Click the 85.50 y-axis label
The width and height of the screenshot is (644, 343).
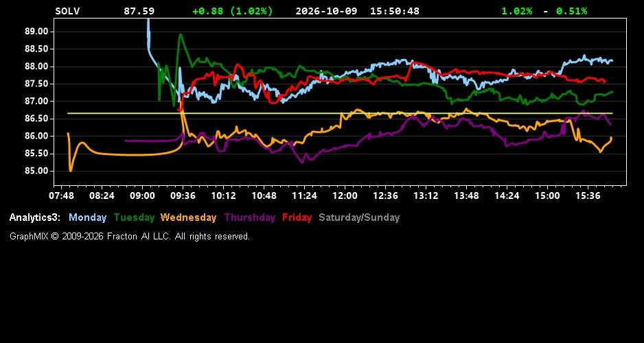37,154
